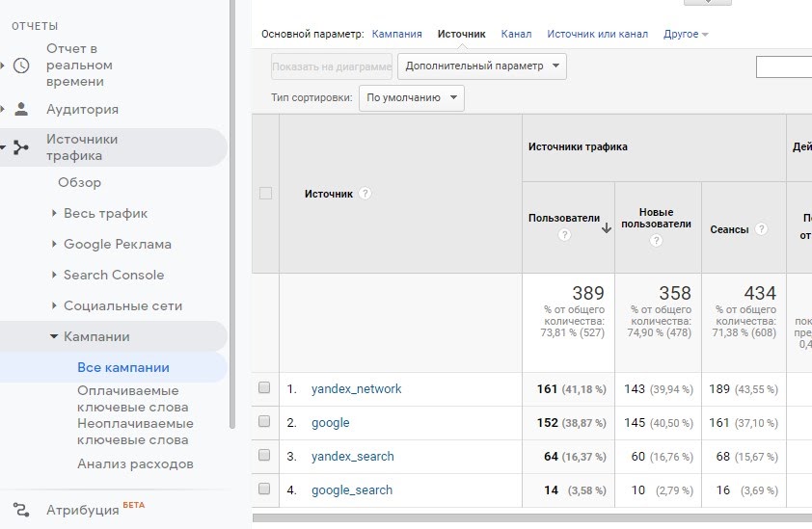
Task: Expand the Другое parameter dropdown
Action: 686,35
